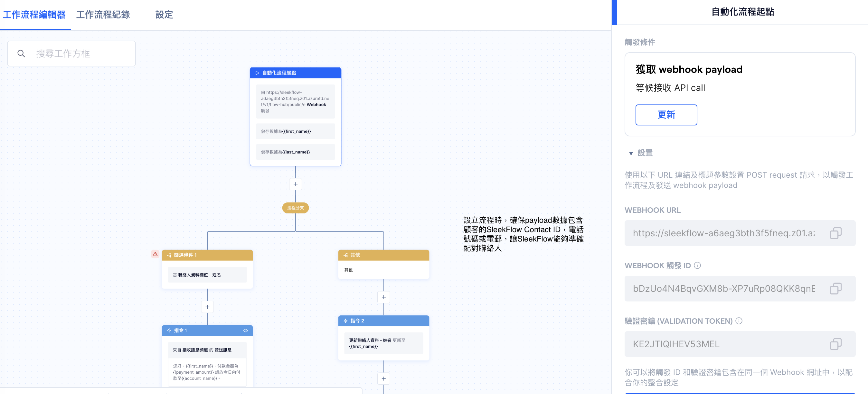Viewport: 868px width, 394px height.
Task: Click the lightning icon on the 指令 2 node
Action: pos(345,321)
